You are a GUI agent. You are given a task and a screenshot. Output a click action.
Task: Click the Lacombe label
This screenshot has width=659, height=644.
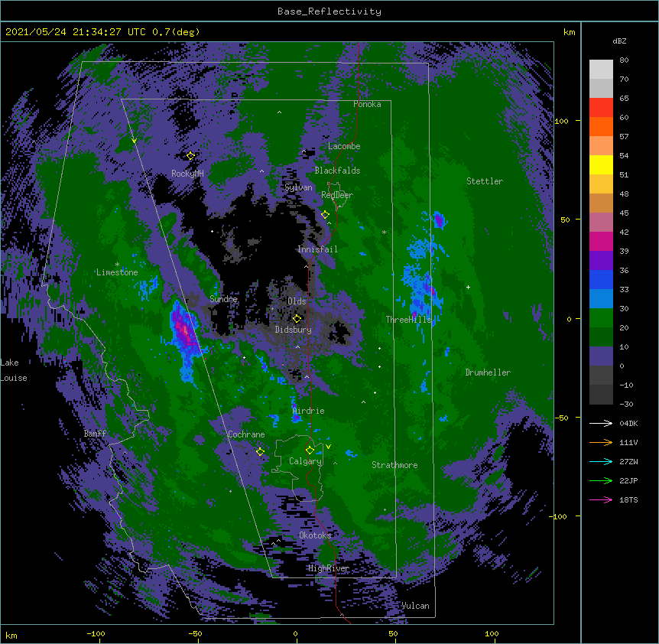tap(344, 146)
